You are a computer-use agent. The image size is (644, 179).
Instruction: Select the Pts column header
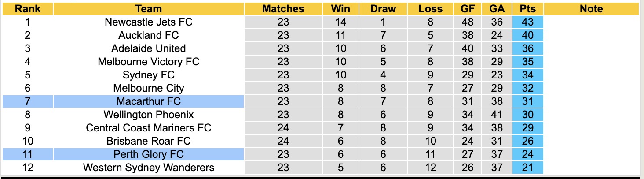(x=527, y=9)
